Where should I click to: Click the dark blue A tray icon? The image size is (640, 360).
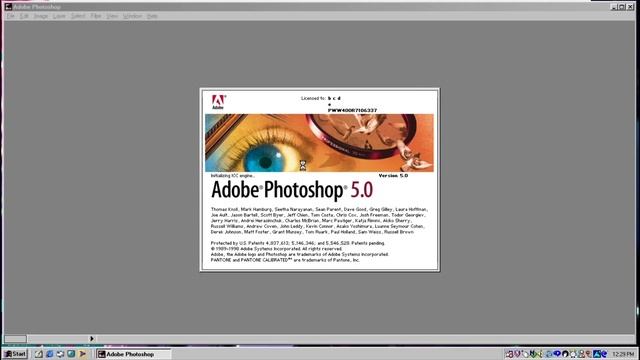point(597,354)
